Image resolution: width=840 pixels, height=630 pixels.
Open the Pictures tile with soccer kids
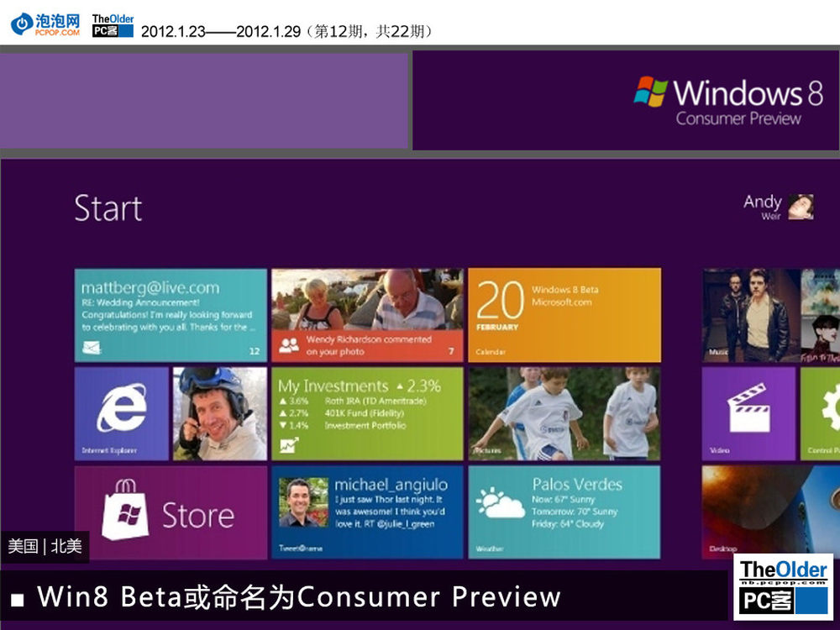click(x=564, y=413)
